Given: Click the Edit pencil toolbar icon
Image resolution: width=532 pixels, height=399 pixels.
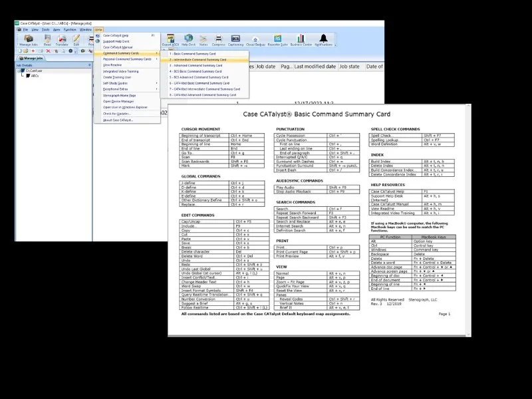Looking at the screenshot, I should click(76, 40).
